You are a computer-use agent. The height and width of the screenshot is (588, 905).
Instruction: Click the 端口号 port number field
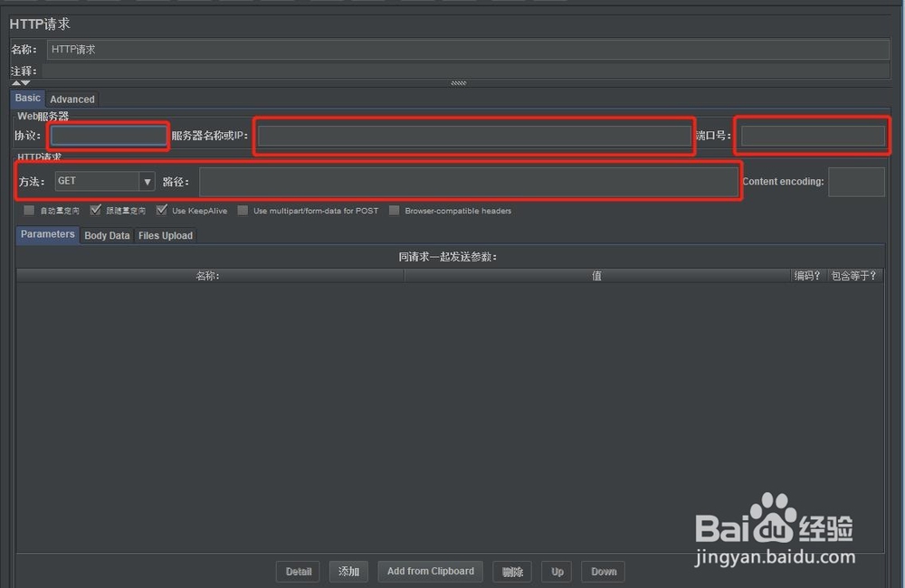coord(812,136)
